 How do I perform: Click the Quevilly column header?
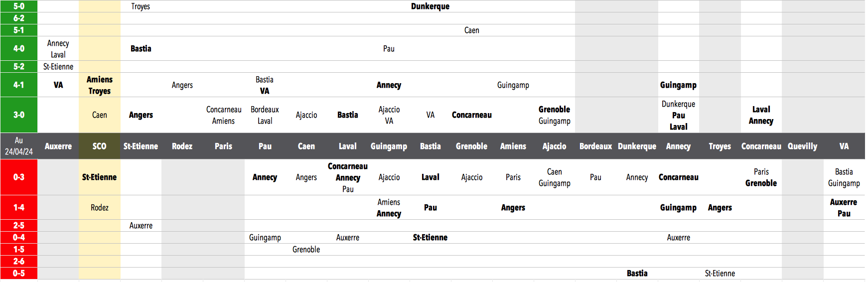(x=802, y=146)
